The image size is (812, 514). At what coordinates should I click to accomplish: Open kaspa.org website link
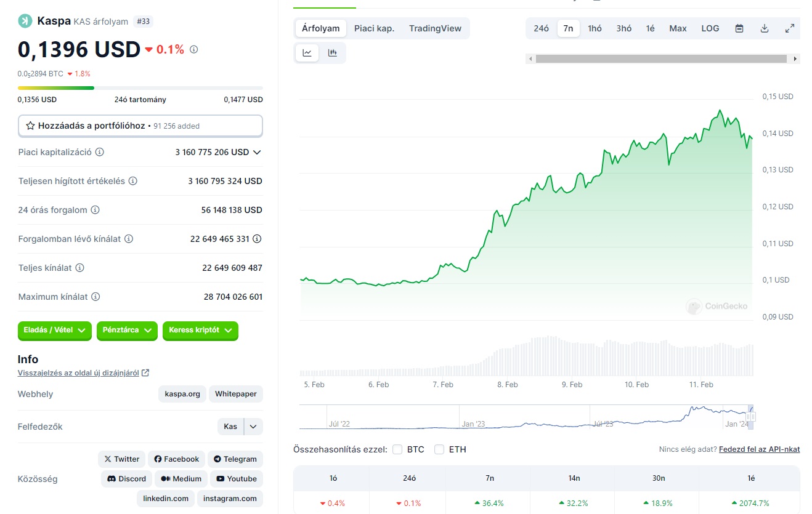click(182, 394)
